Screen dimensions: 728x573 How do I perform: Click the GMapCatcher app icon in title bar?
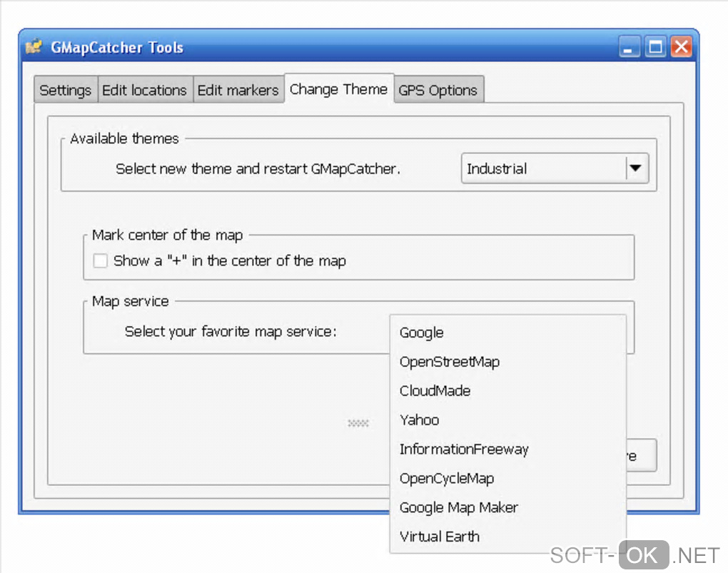pyautogui.click(x=34, y=48)
